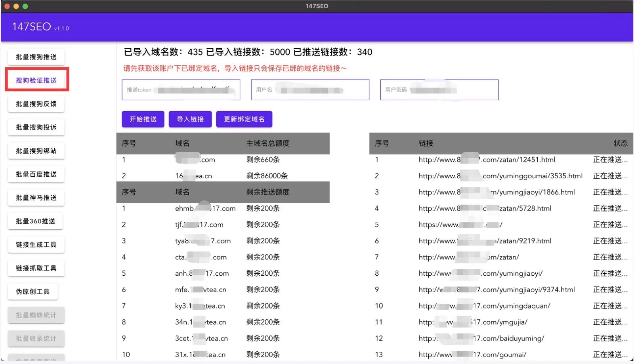
Task: Click link ending zatan/5728.html
Action: click(485, 208)
